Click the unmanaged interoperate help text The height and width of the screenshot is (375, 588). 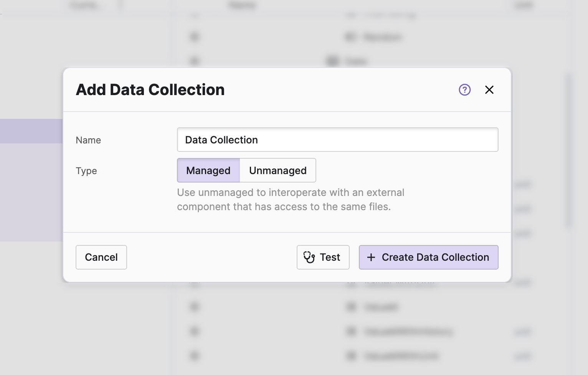pos(290,199)
